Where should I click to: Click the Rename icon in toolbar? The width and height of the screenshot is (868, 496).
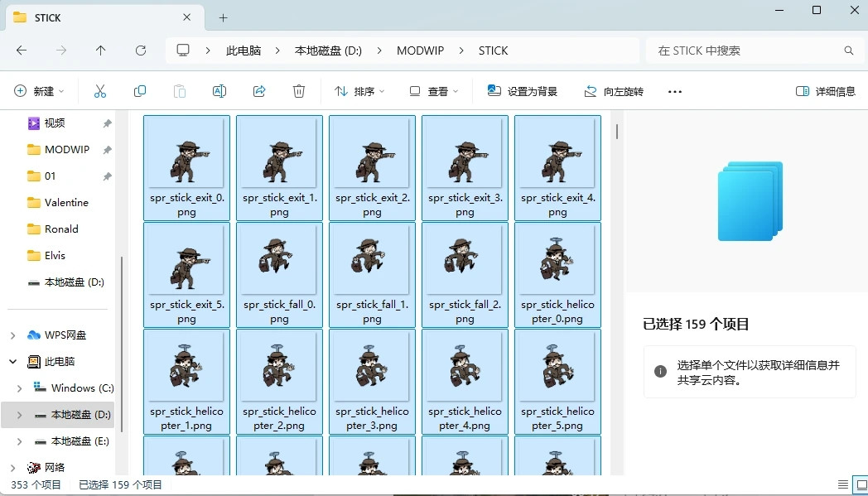point(219,91)
